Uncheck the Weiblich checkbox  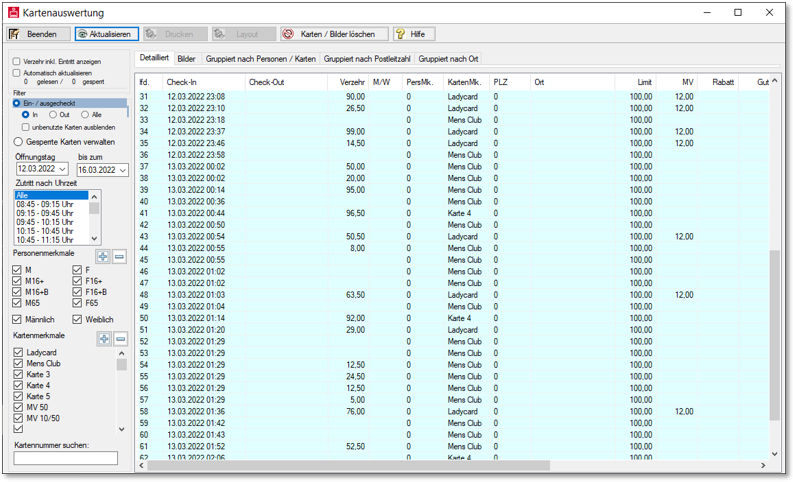[77, 320]
